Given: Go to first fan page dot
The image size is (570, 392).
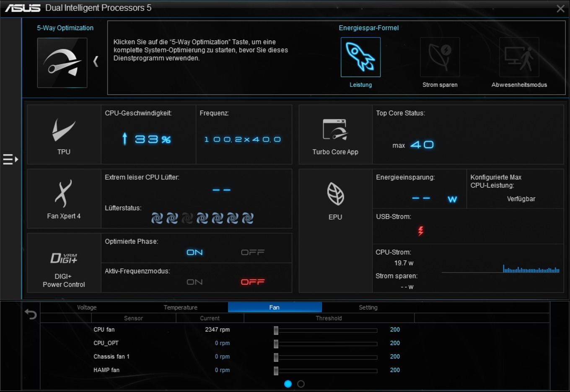Looking at the screenshot, I should pos(288,384).
